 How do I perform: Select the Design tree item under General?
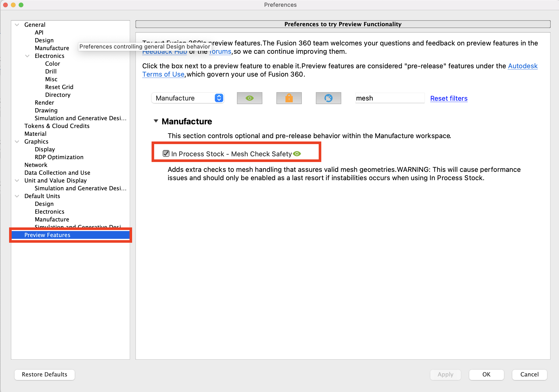pos(44,40)
